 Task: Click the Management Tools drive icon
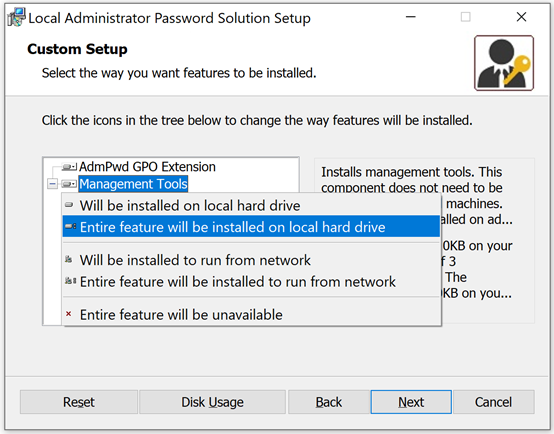69,184
